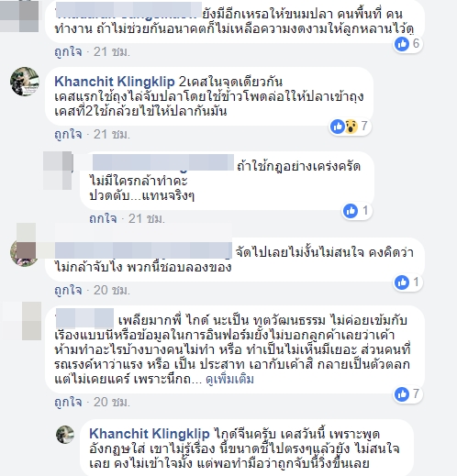Click the blurred avatar of the top commenter
The image size is (457, 476).
(x=19, y=16)
